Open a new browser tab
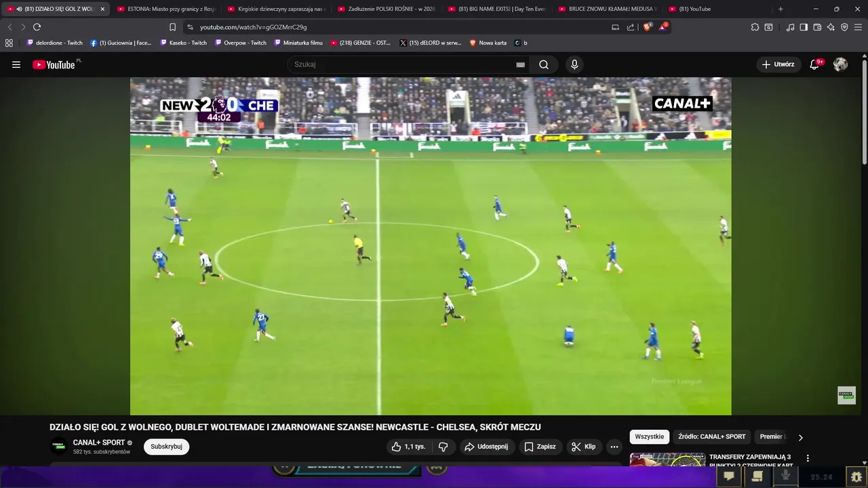This screenshot has height=488, width=868. [x=781, y=9]
